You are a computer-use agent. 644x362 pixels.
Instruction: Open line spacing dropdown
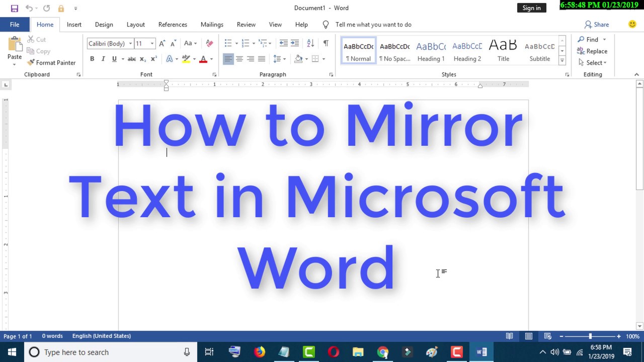pos(279,59)
